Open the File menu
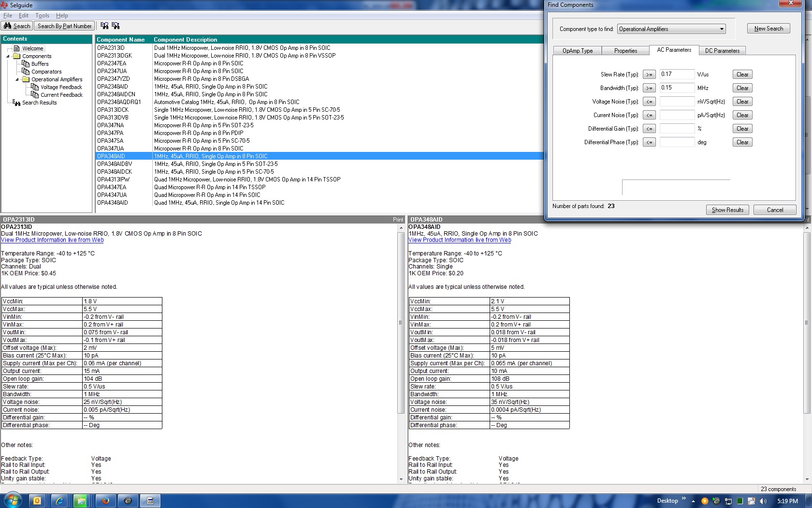The width and height of the screenshot is (812, 508). click(8, 15)
